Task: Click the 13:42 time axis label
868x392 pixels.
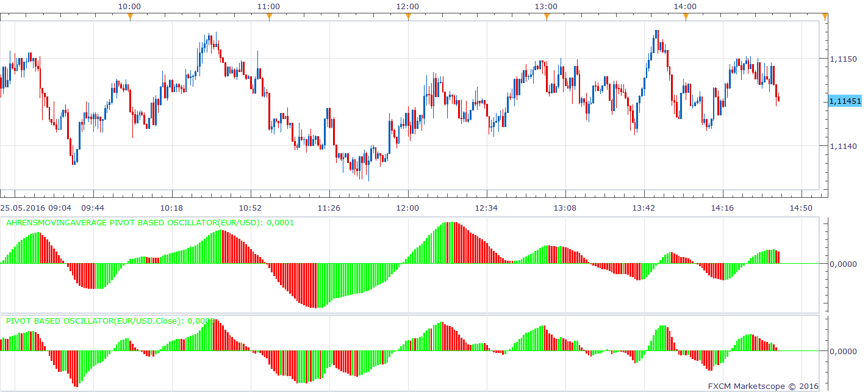Action: (644, 208)
